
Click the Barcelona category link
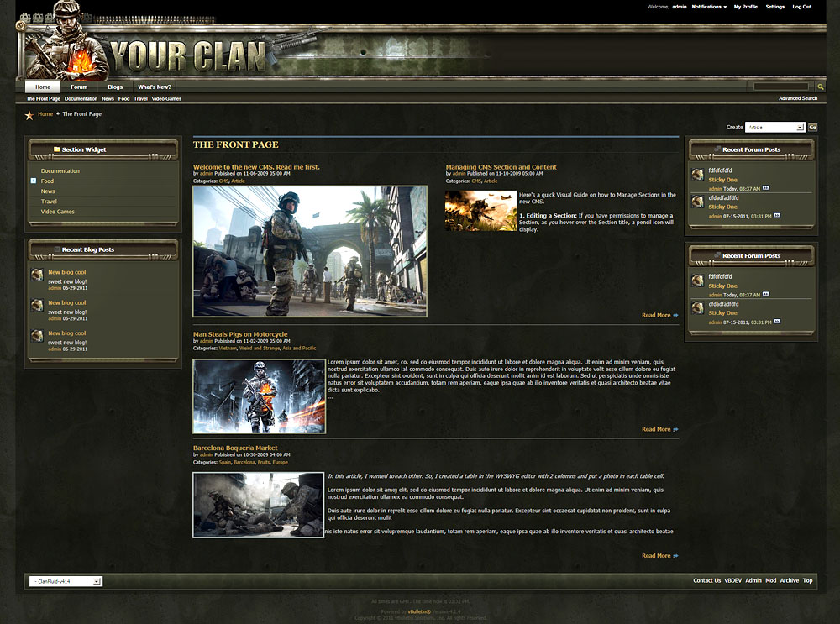pos(244,462)
